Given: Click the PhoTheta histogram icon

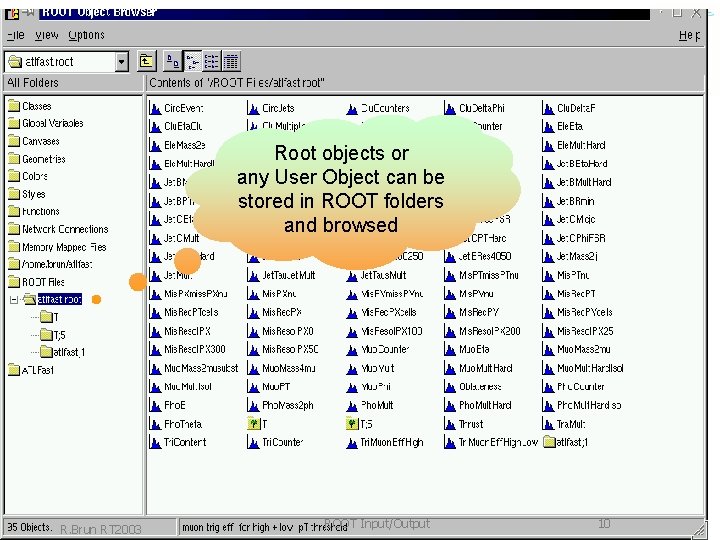Looking at the screenshot, I should 156,424.
